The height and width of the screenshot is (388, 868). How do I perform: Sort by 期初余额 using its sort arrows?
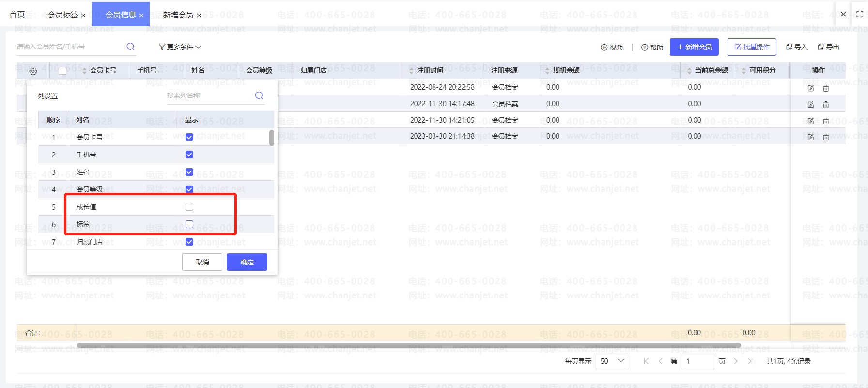tap(547, 71)
